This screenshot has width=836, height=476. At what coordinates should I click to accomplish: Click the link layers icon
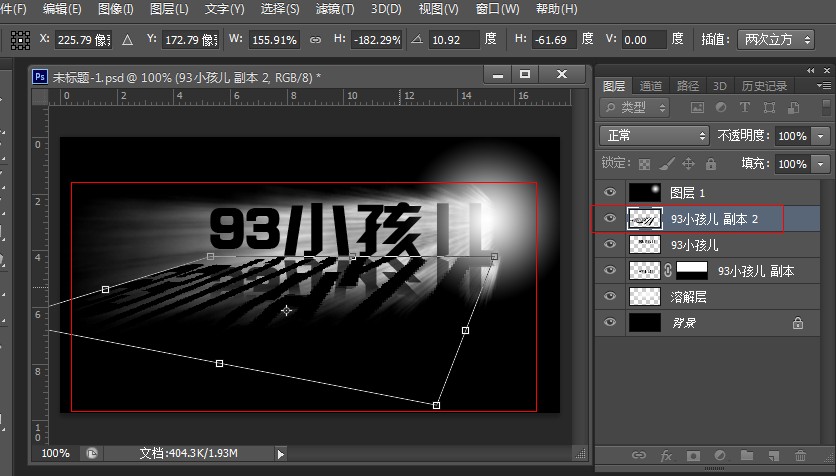coord(639,456)
